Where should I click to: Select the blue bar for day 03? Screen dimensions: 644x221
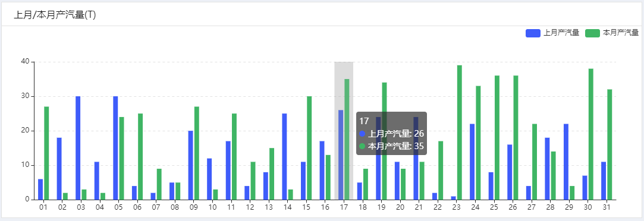click(x=78, y=148)
